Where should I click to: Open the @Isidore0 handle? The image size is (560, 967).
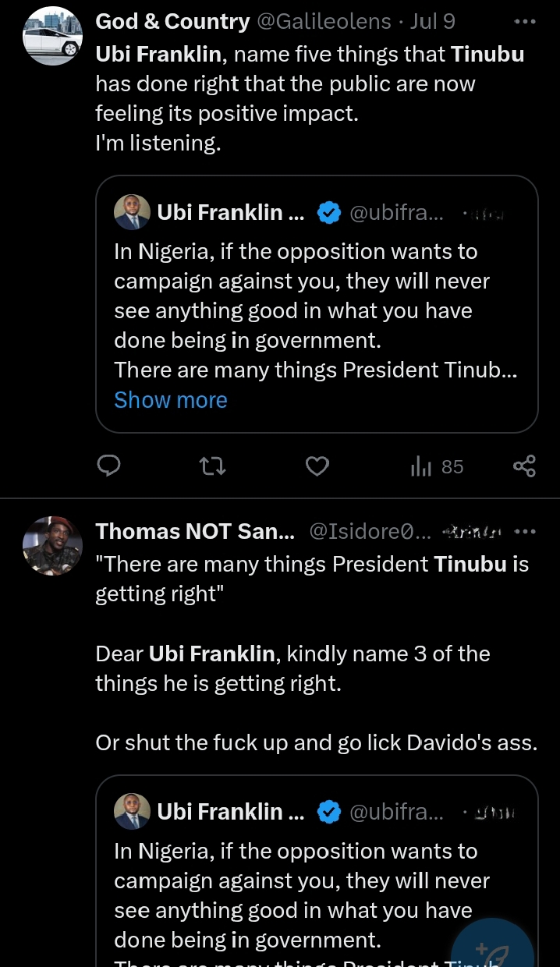click(x=370, y=532)
